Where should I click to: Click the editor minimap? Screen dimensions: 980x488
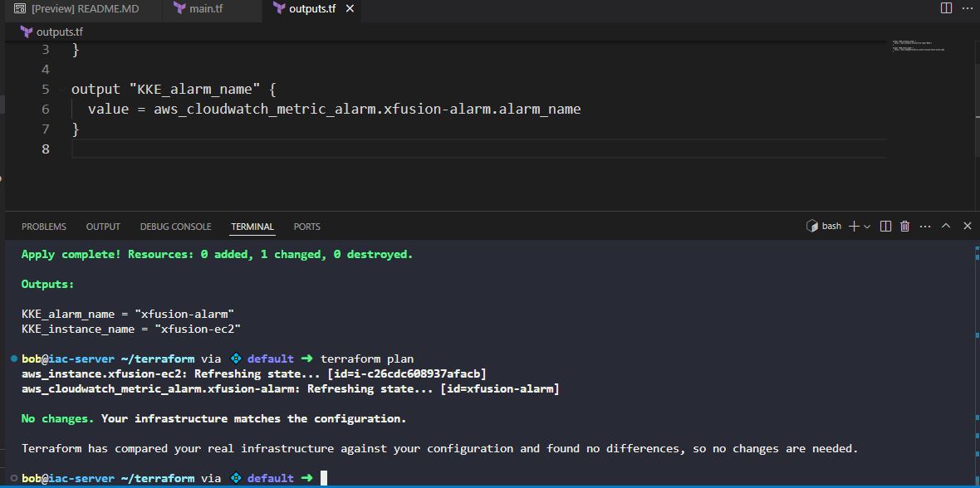pyautogui.click(x=919, y=46)
